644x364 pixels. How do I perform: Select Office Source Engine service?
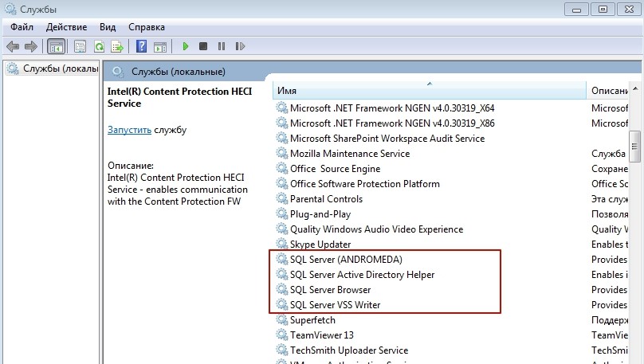[335, 169]
